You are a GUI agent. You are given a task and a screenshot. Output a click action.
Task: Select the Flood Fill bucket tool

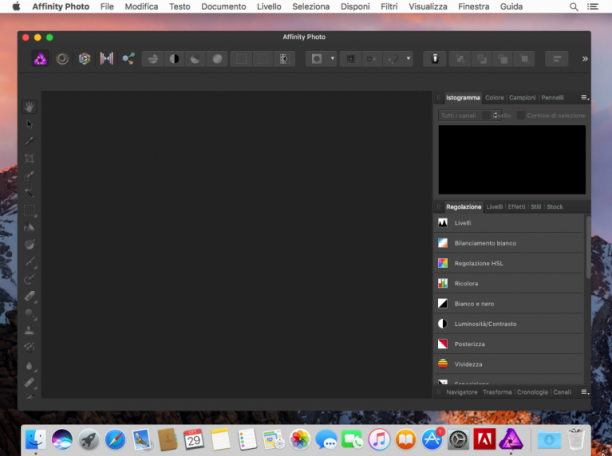pyautogui.click(x=29, y=227)
